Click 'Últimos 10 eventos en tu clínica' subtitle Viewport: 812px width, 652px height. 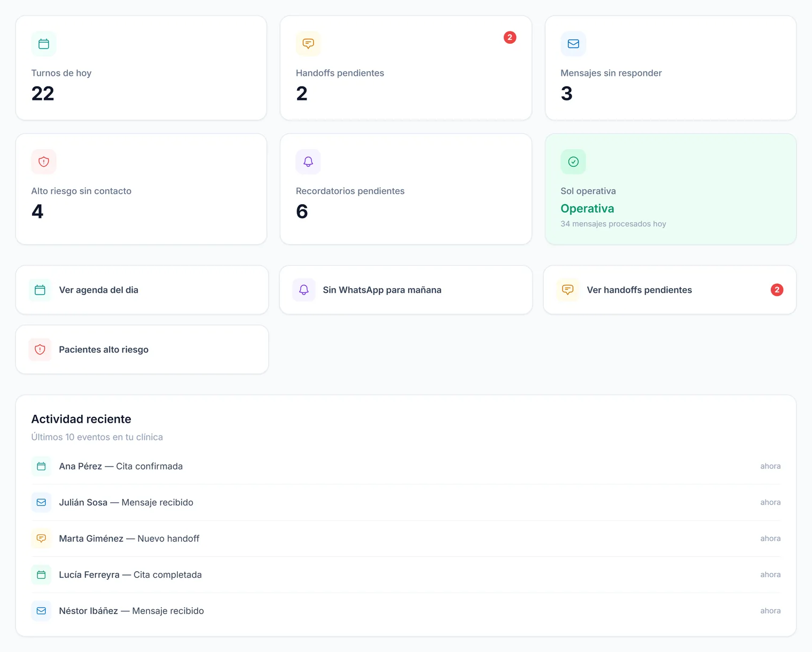(97, 437)
